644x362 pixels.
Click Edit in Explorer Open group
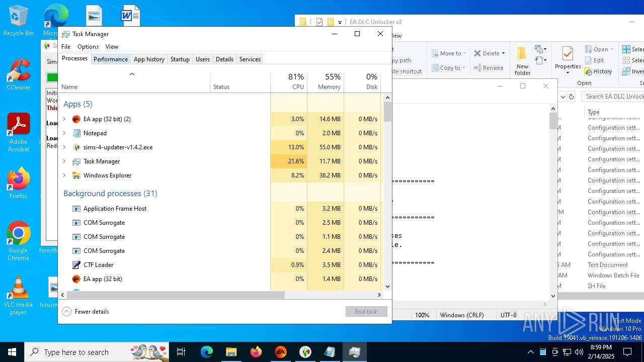click(594, 60)
